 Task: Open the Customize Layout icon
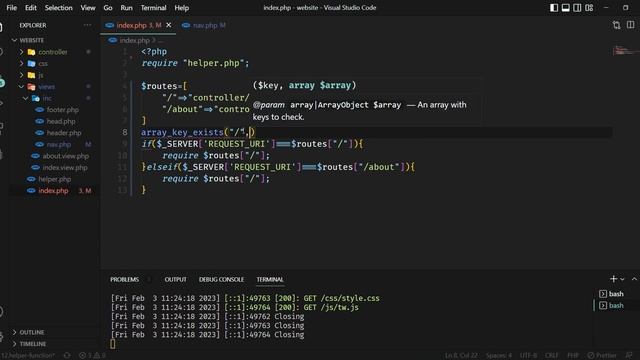click(589, 8)
